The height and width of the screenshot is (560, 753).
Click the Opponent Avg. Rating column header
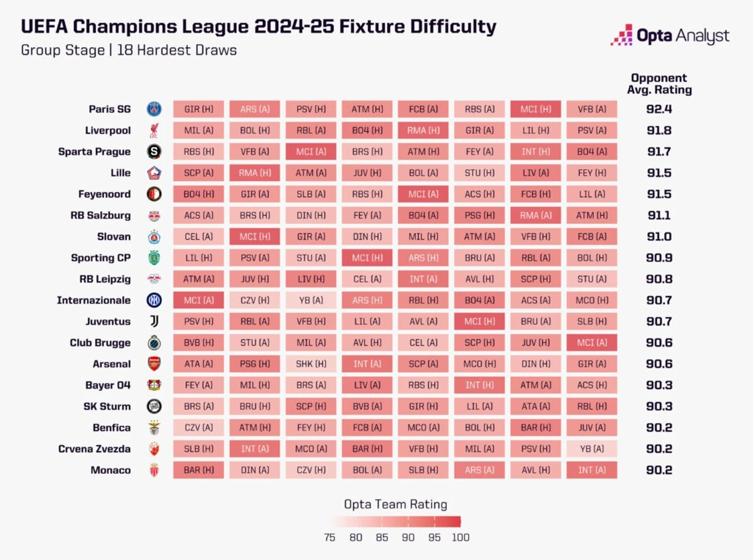[x=659, y=84]
